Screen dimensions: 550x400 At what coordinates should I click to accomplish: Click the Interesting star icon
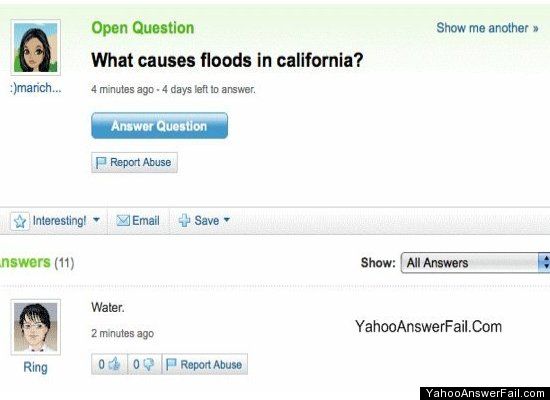tap(20, 221)
